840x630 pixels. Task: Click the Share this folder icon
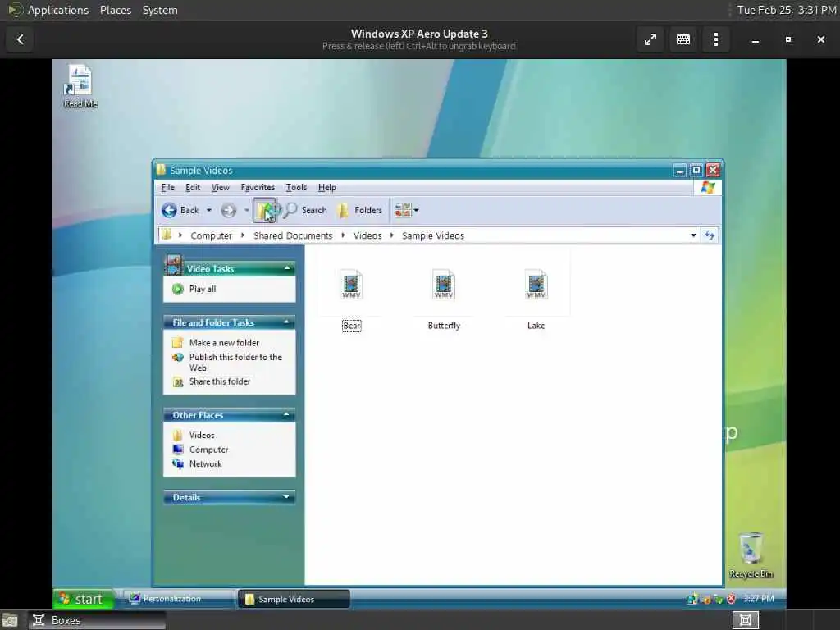178,382
